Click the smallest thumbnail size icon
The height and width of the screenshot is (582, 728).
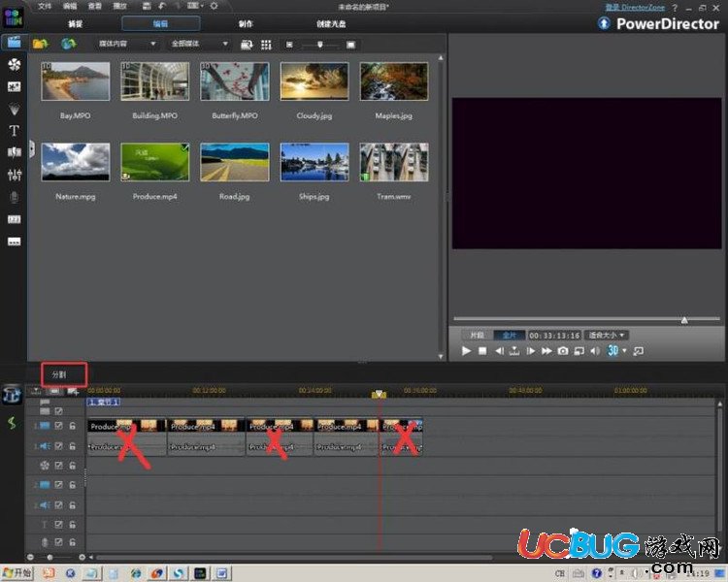tap(289, 45)
